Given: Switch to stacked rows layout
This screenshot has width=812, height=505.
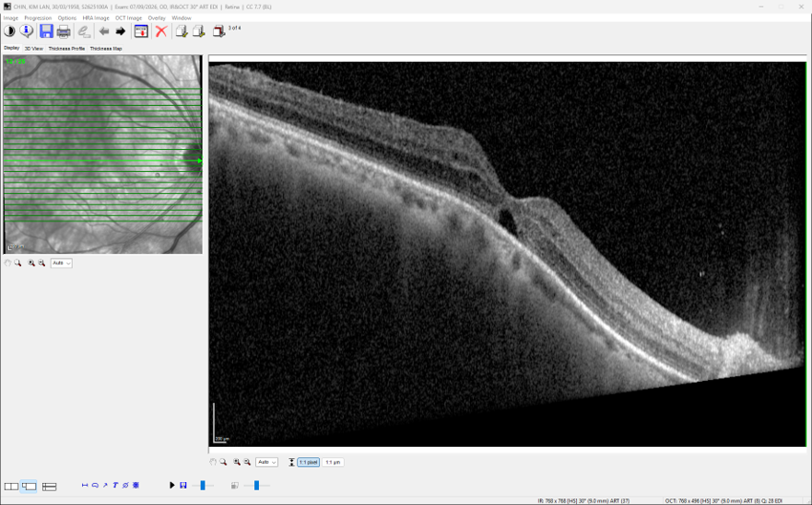Looking at the screenshot, I should click(49, 486).
